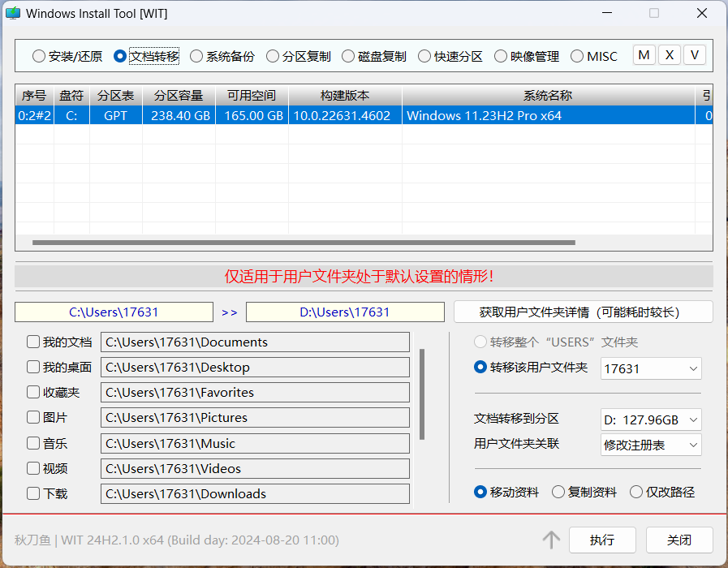728x568 pixels.
Task: Open the user name dropdown showing 17631
Action: click(x=651, y=368)
